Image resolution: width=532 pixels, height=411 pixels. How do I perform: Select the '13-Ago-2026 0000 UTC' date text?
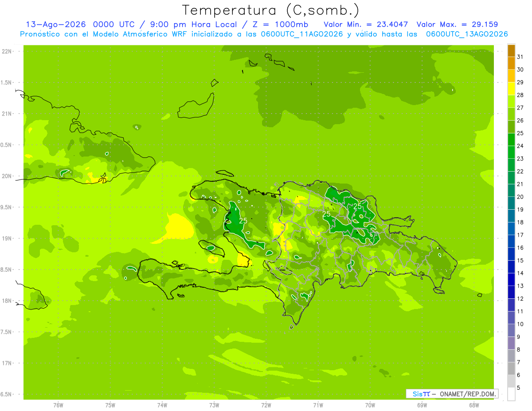point(81,24)
